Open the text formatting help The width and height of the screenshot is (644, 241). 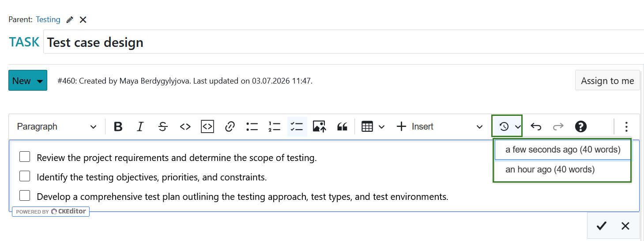click(x=581, y=126)
